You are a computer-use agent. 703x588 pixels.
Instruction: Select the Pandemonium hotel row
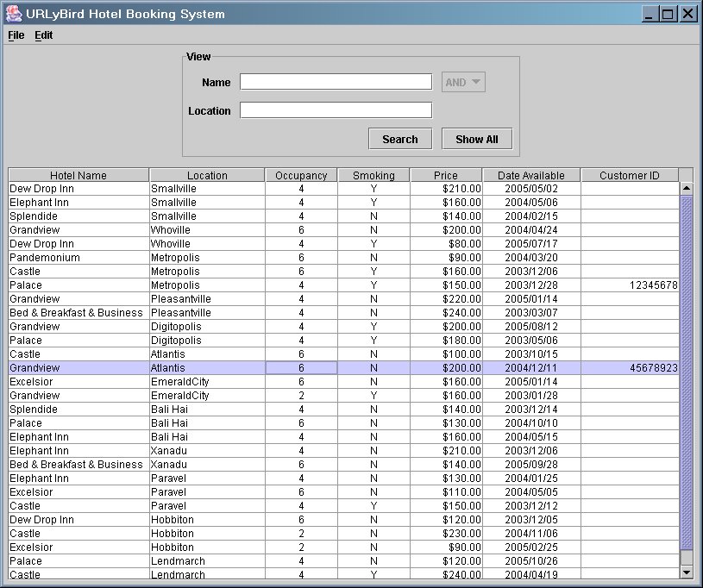pyautogui.click(x=343, y=258)
